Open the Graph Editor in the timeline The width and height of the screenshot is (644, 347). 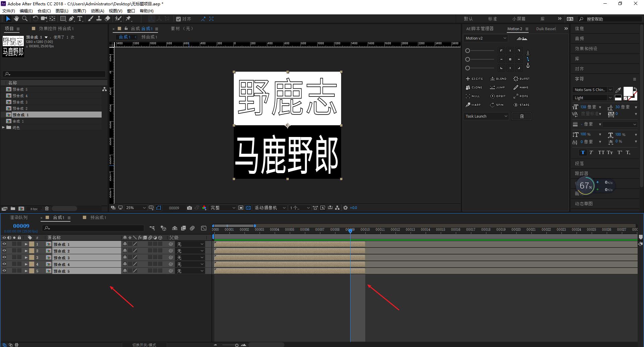(204, 228)
